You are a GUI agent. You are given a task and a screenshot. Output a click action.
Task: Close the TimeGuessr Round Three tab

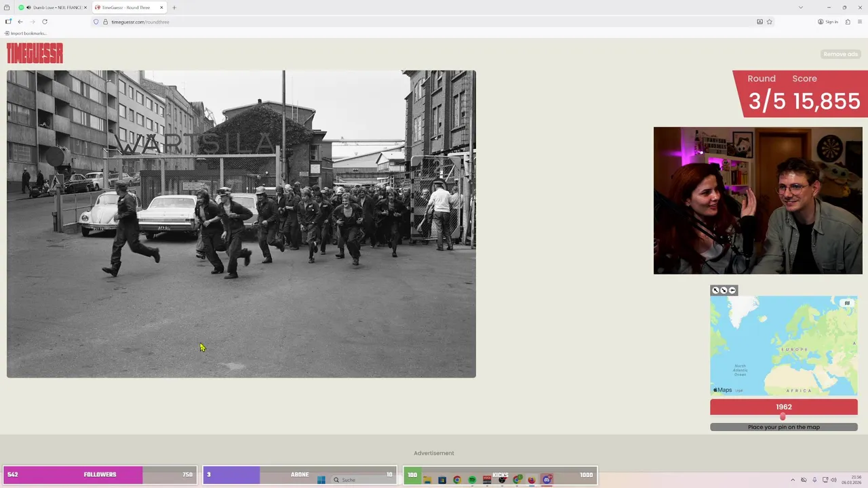tap(161, 7)
